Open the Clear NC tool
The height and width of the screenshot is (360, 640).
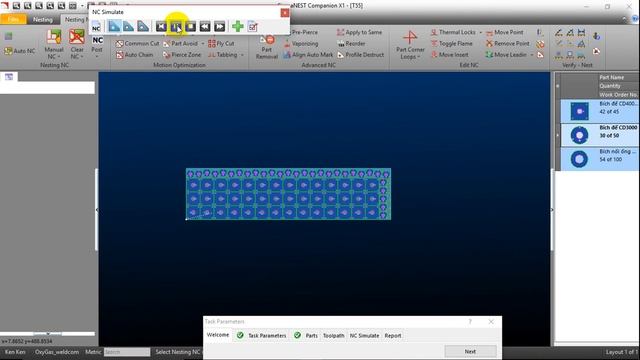(77, 45)
